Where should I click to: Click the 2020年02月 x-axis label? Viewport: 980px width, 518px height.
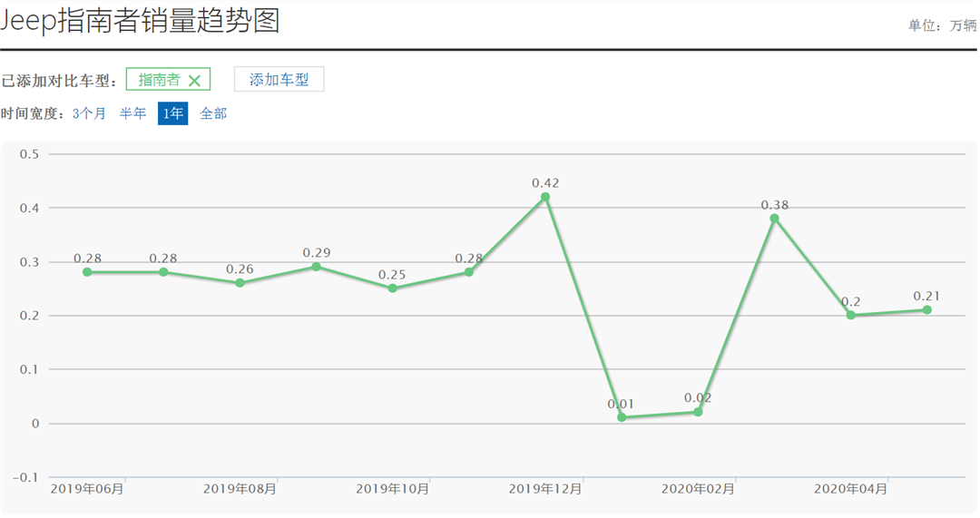698,489
